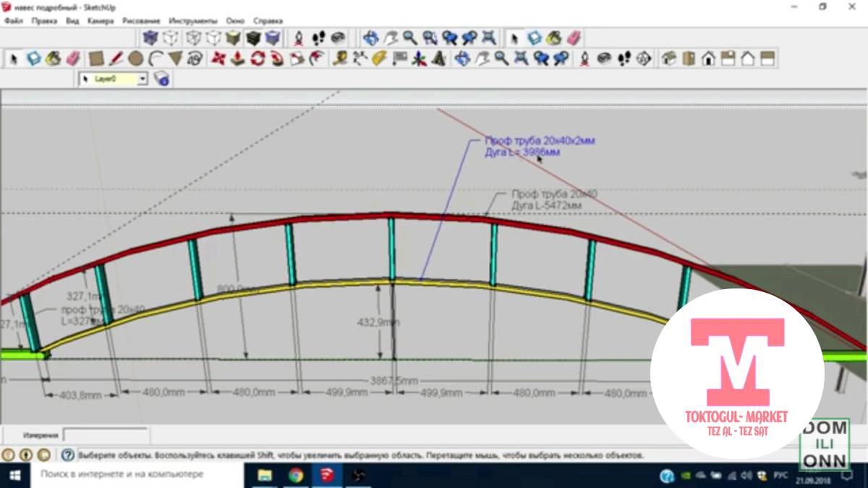Expand the Layer0 dropdown arrow
868x488 pixels.
(x=142, y=78)
